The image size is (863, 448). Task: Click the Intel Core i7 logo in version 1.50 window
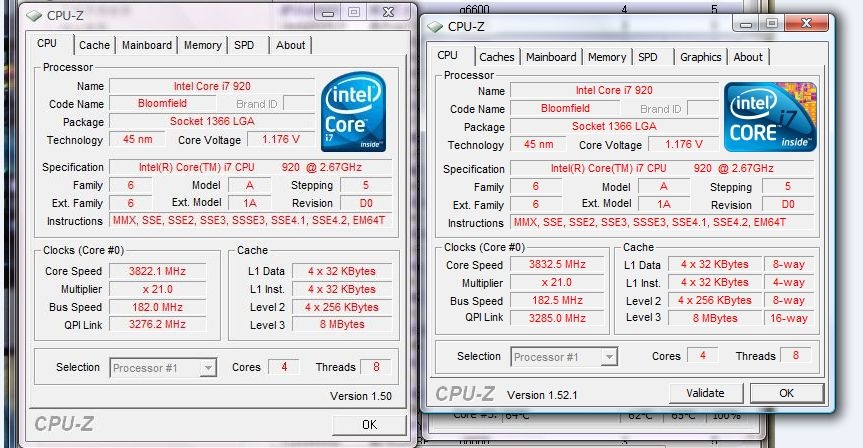point(353,112)
